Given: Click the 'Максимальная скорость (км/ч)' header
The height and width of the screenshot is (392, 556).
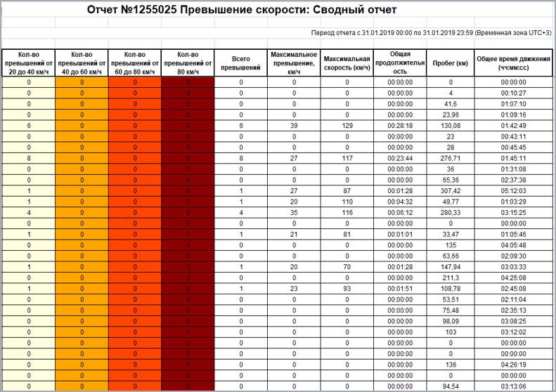Looking at the screenshot, I should click(x=347, y=63).
